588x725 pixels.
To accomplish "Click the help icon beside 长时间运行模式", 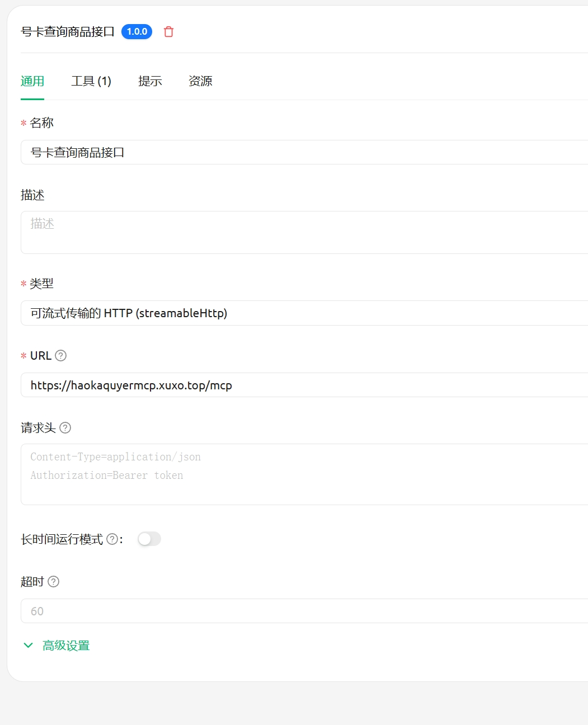I will pyautogui.click(x=112, y=539).
